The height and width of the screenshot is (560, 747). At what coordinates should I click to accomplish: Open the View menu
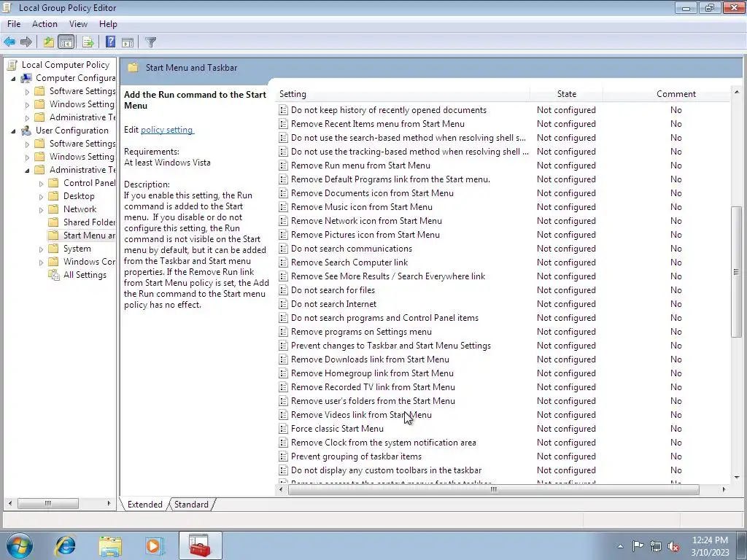(78, 24)
